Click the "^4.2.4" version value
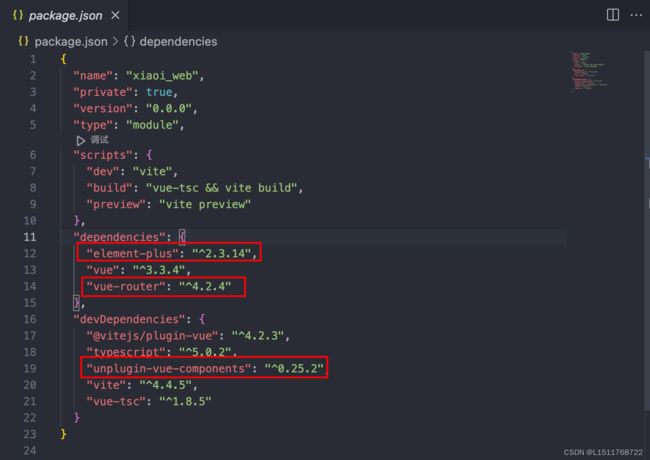The width and height of the screenshot is (650, 460). 205,286
